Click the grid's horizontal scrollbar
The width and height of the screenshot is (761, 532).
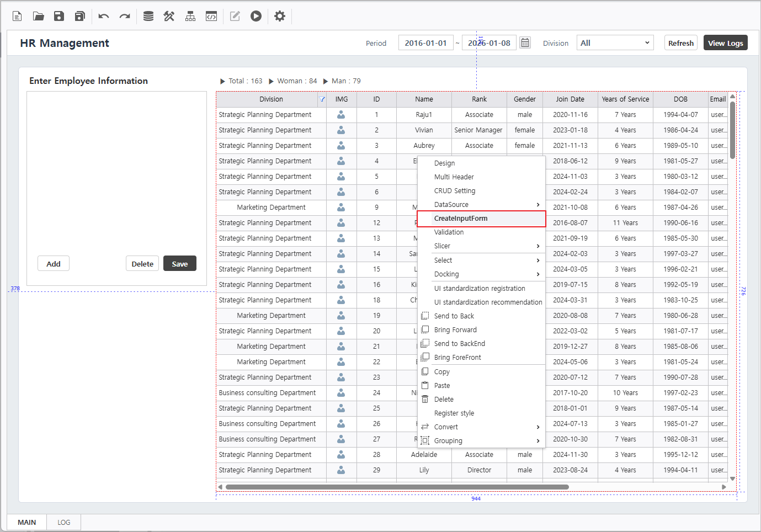pos(397,487)
